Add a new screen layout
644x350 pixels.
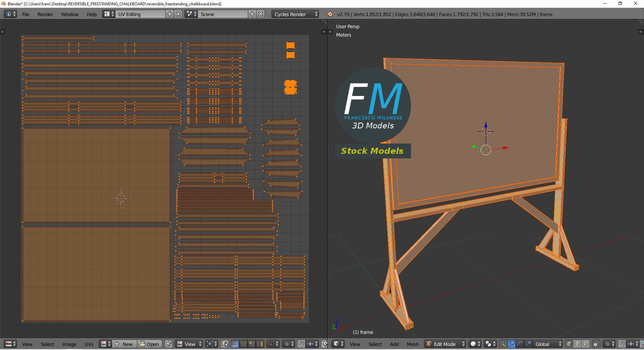[x=170, y=14]
